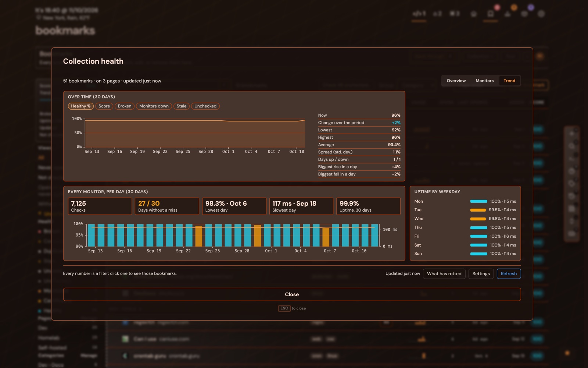The height and width of the screenshot is (368, 588).
Task: Select the Healthy % chip
Action: (81, 106)
